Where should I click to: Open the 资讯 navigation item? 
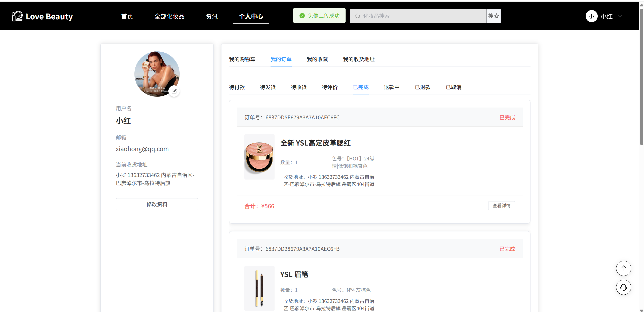[212, 17]
